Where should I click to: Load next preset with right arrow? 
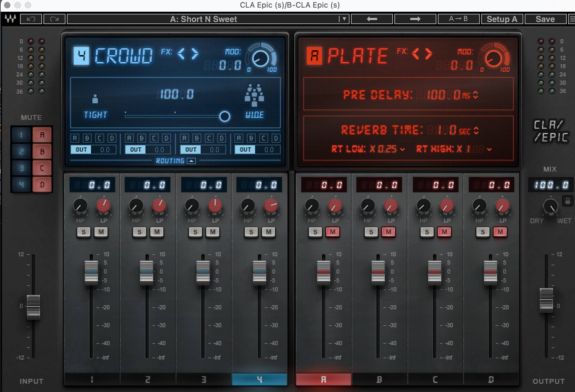415,19
